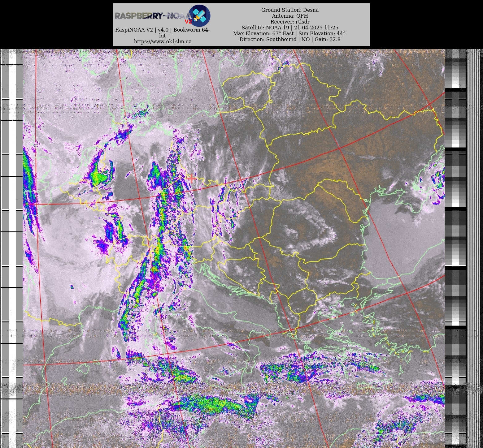
Task: Select the 'Receiver: rtlsdr' line
Action: click(x=290, y=22)
